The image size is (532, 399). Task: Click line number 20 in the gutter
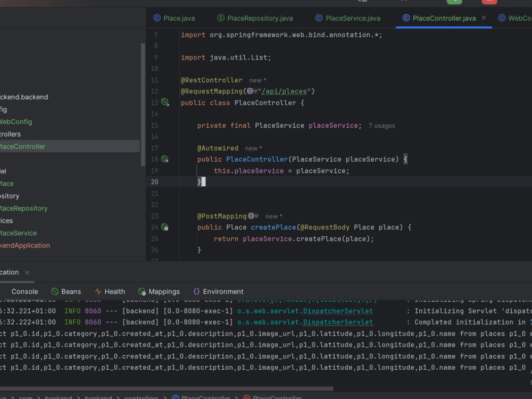[154, 182]
